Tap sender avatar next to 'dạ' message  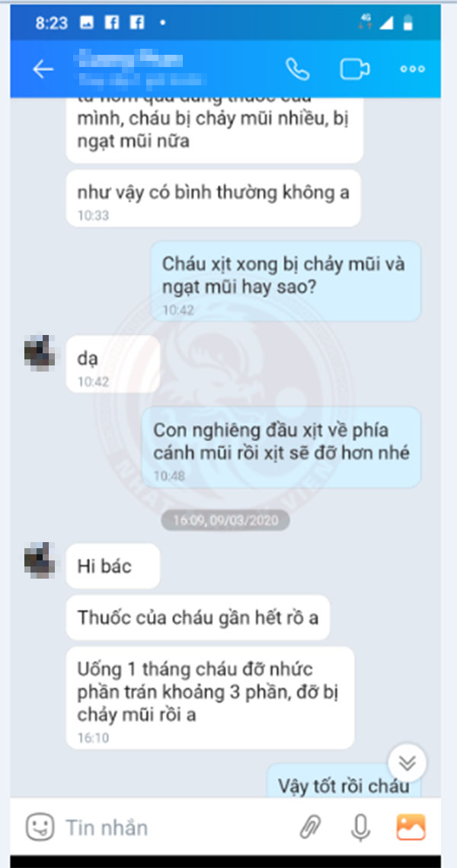tap(40, 353)
